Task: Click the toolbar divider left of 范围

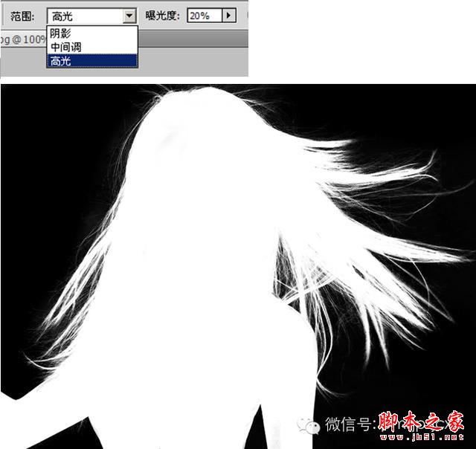Action: pos(3,16)
